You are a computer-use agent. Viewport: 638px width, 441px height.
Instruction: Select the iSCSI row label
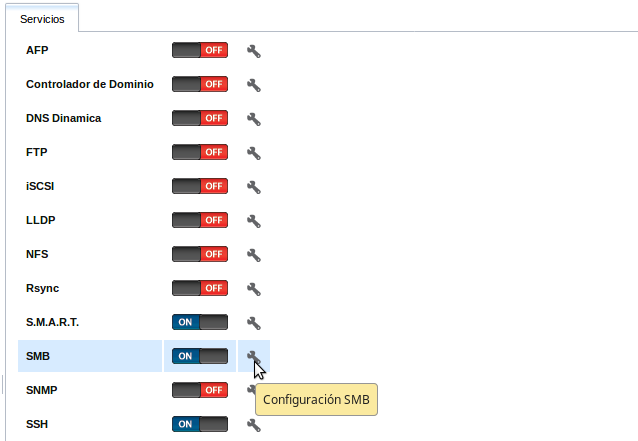[40, 186]
